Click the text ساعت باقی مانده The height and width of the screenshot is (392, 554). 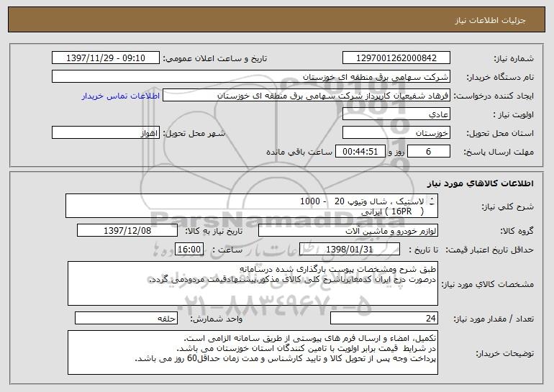(x=299, y=152)
